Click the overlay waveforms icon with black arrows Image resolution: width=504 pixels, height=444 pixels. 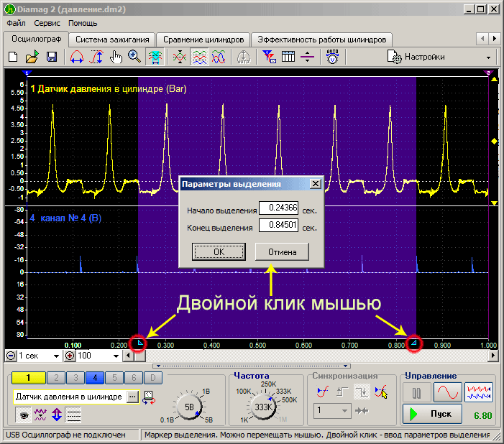[x=179, y=57]
